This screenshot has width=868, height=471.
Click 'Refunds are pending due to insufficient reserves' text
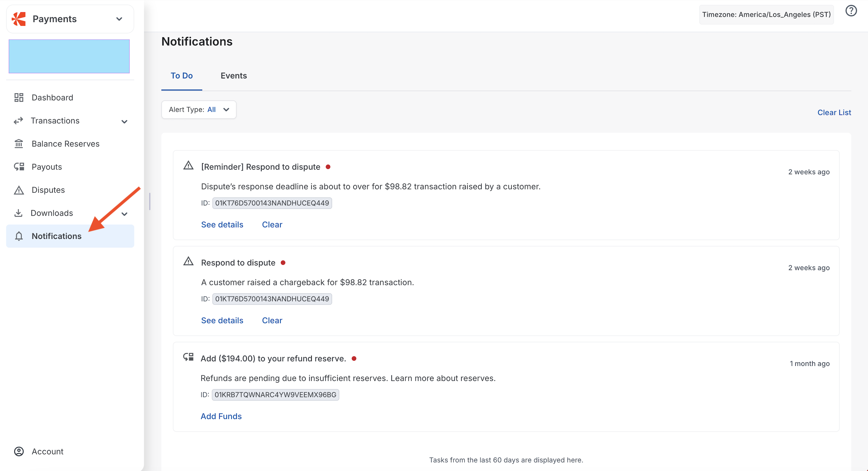(x=294, y=378)
